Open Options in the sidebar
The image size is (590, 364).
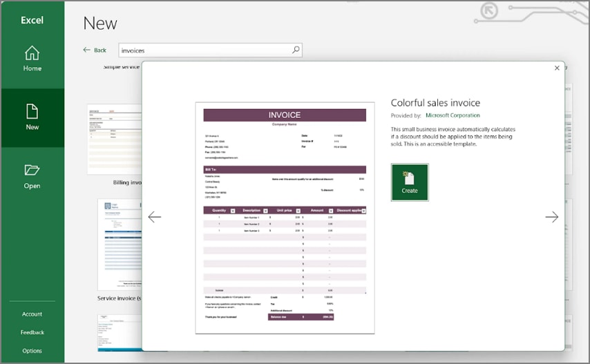tap(32, 351)
